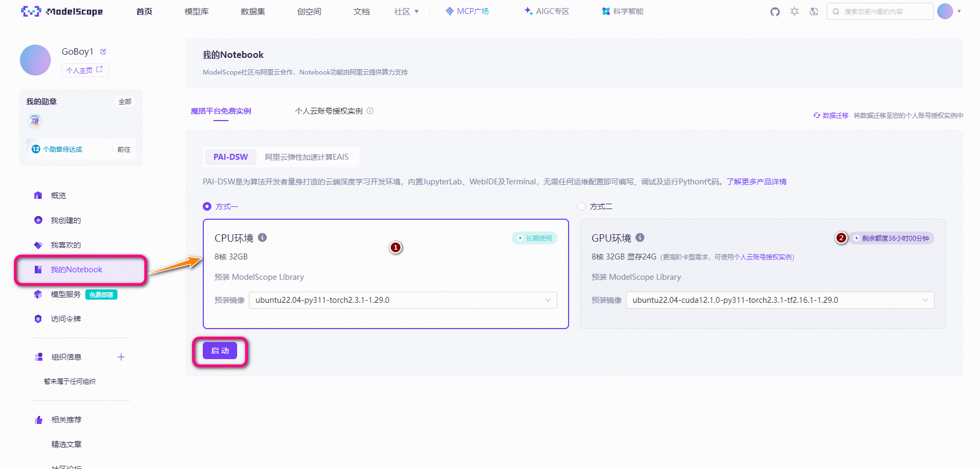Screen dimensions: 980x469
Task: Open 概览 in the sidebar
Action: 58,196
